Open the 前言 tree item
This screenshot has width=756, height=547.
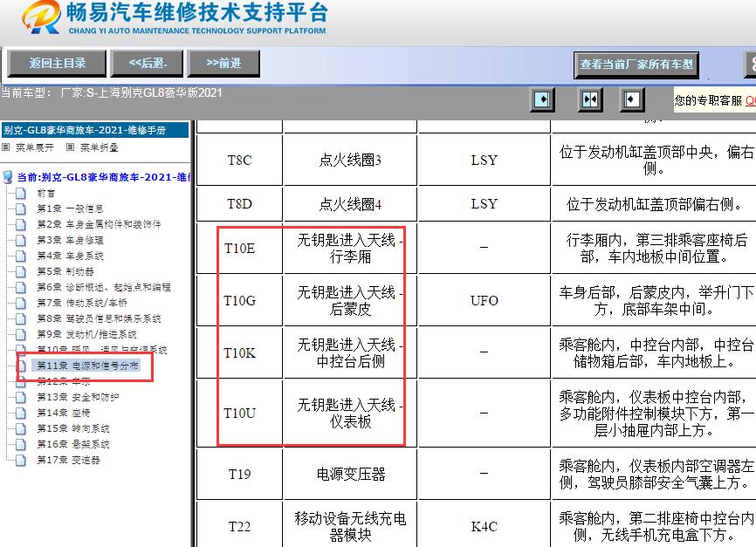[x=46, y=194]
